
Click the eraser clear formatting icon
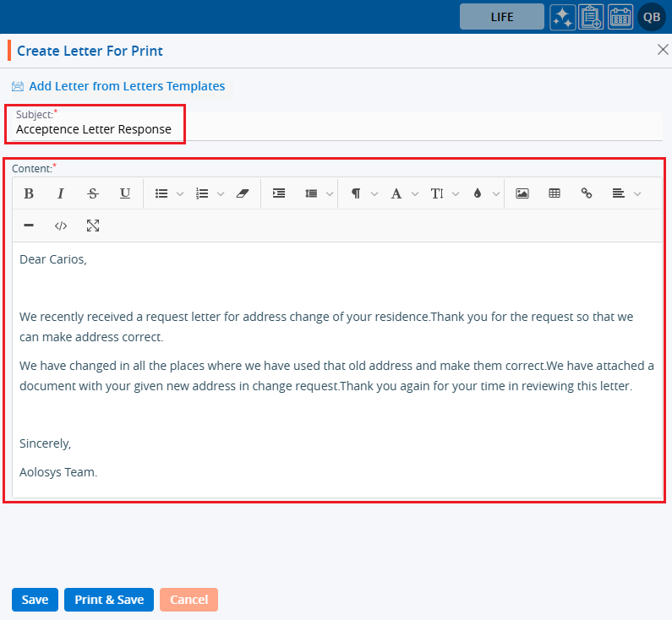(243, 193)
